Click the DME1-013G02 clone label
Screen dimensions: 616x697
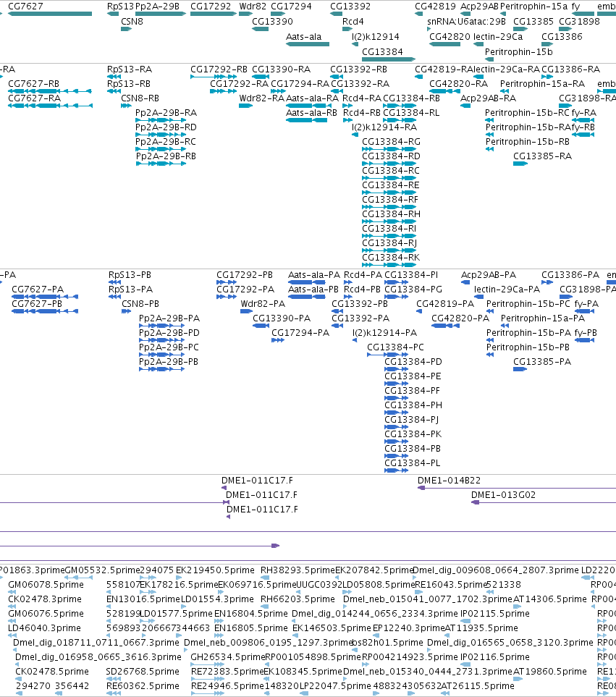pos(503,494)
